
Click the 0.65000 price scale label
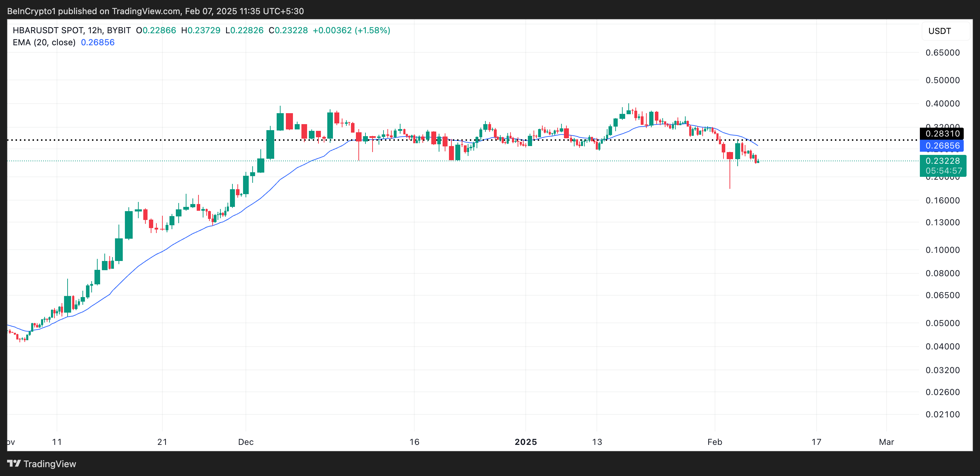[942, 52]
